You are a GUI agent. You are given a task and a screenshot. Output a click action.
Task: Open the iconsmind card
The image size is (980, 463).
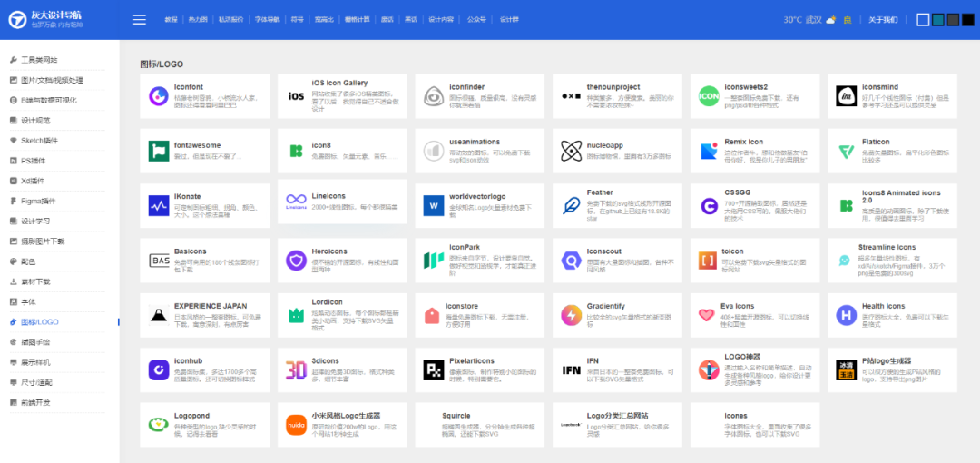(893, 96)
